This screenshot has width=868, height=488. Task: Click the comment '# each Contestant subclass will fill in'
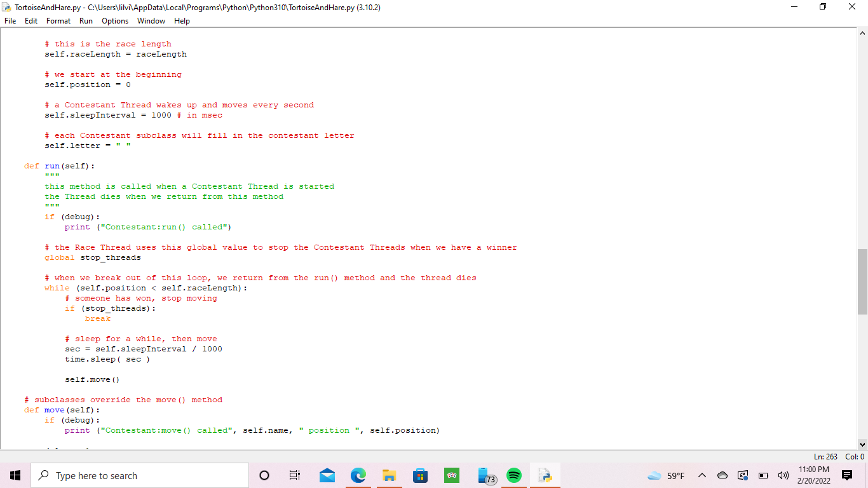pyautogui.click(x=200, y=135)
